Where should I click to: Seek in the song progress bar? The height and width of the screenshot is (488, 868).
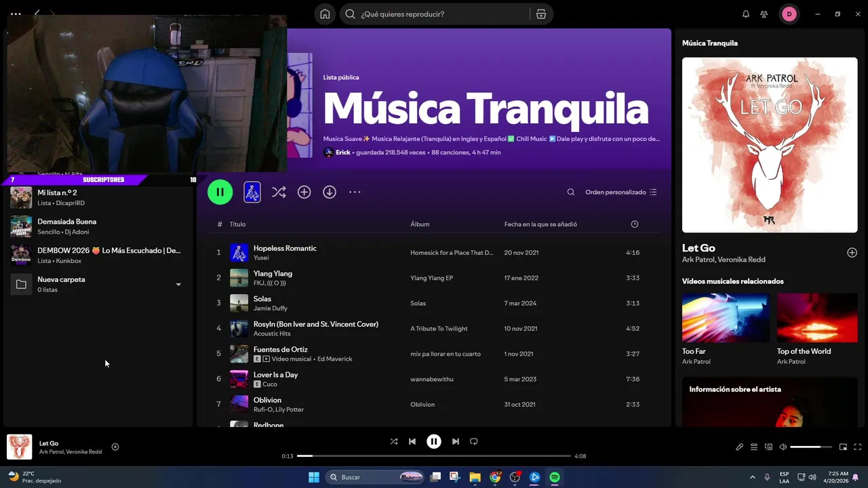[x=434, y=456]
